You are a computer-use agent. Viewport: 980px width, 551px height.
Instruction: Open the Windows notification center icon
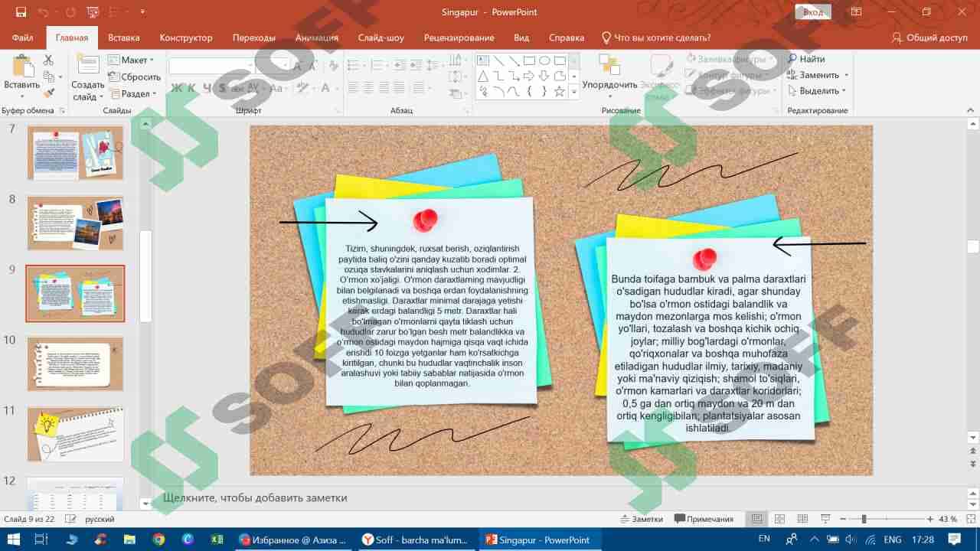coord(954,540)
